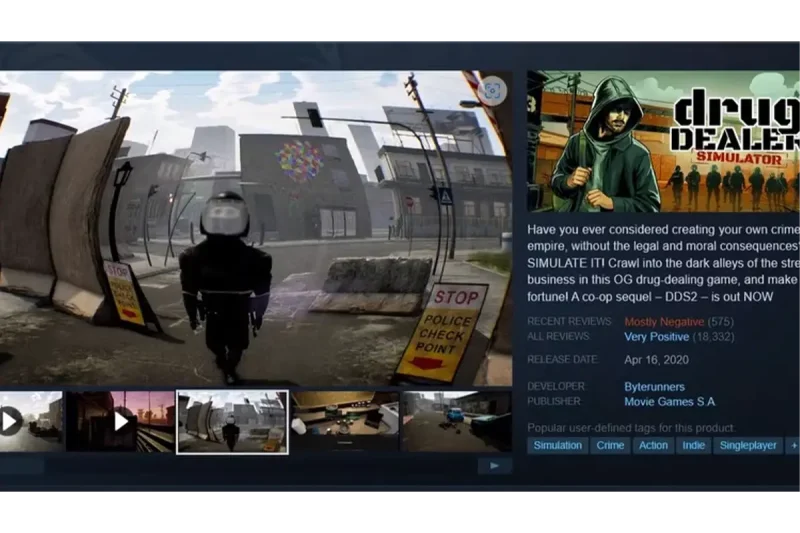
Task: Select the Action tag
Action: point(653,445)
